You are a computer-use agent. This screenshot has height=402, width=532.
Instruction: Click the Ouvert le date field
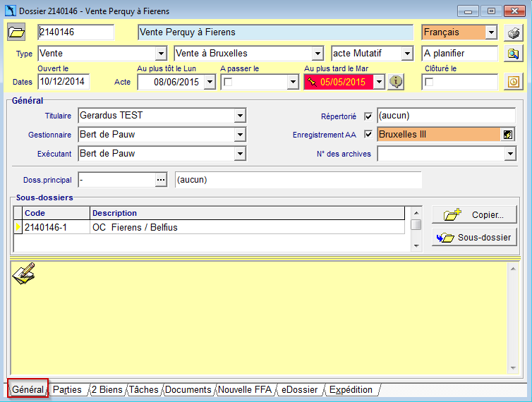[64, 82]
